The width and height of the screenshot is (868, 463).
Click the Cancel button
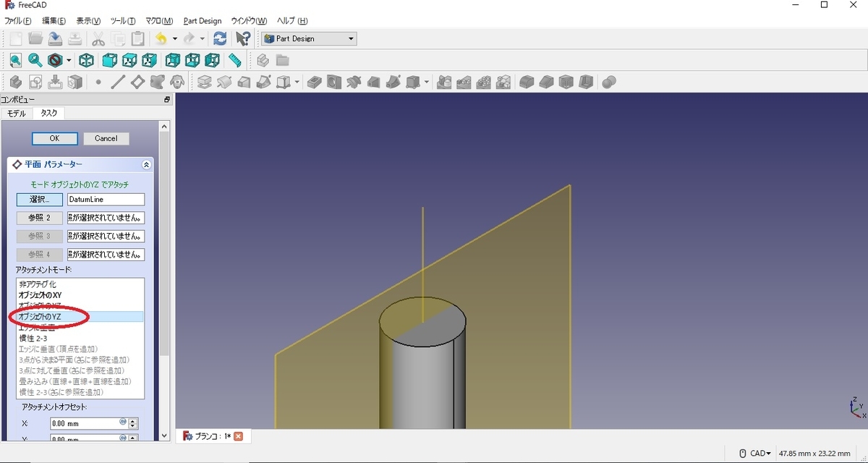click(106, 138)
